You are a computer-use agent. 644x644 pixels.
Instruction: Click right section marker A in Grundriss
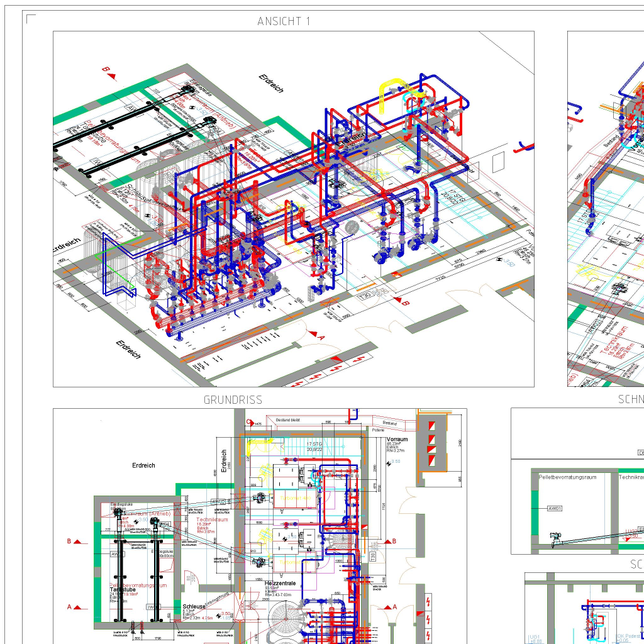[388, 608]
